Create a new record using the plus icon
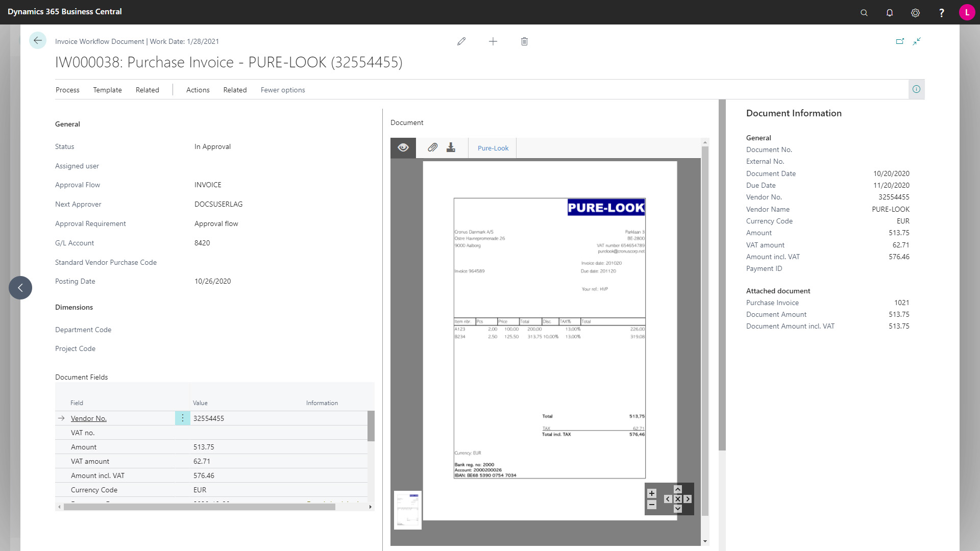The image size is (980, 551). coord(493,41)
